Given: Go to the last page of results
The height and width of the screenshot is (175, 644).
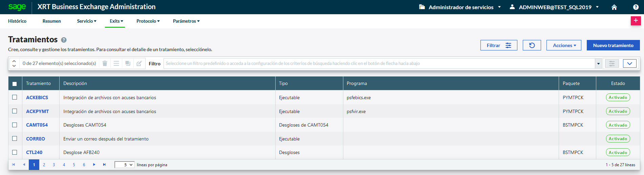Looking at the screenshot, I should 105,165.
